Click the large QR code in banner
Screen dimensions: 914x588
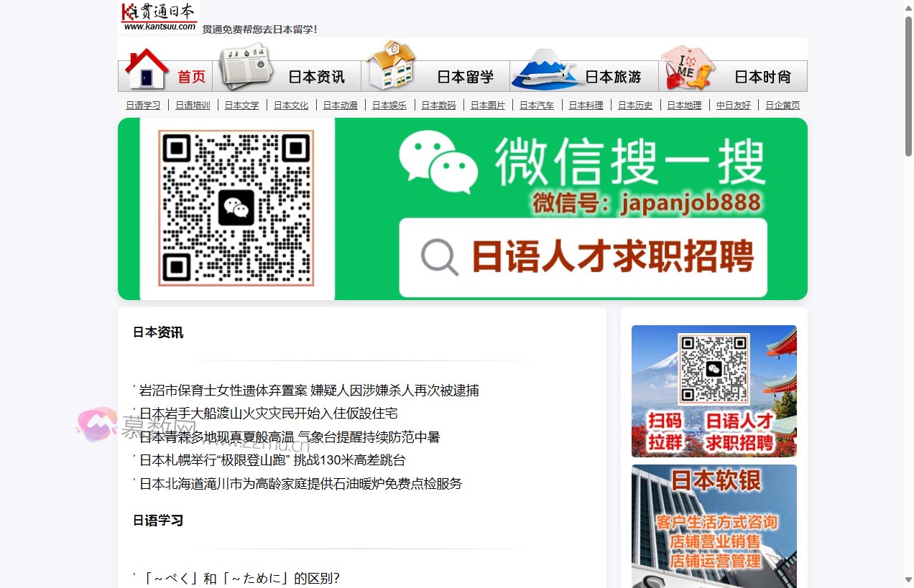tap(236, 208)
